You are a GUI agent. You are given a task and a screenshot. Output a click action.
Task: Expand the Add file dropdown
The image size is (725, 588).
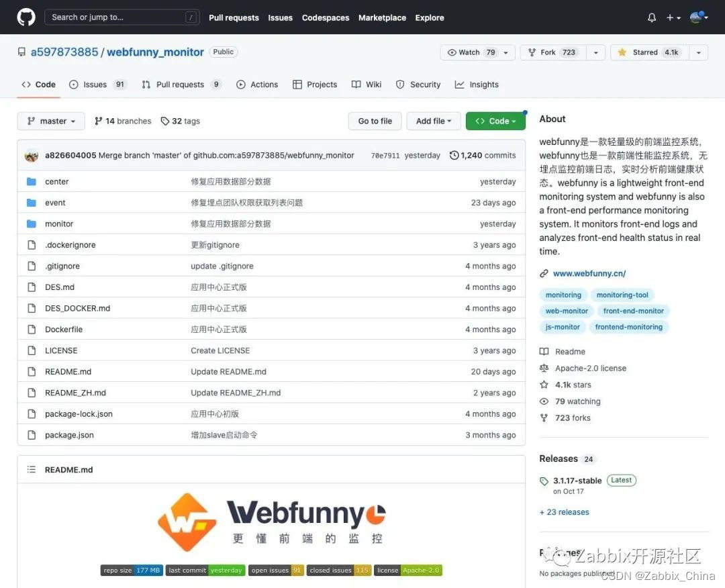click(434, 121)
